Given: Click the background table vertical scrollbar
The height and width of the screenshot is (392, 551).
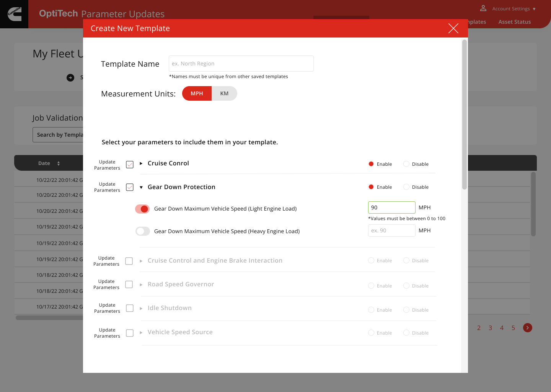Looking at the screenshot, I should coord(533,204).
